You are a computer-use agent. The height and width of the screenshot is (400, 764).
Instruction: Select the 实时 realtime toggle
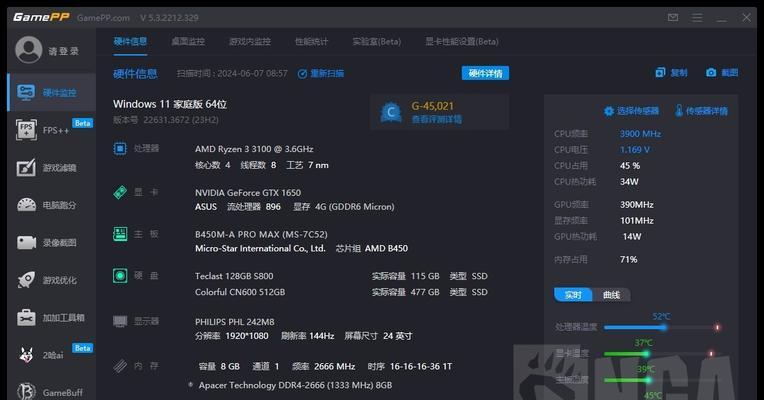[573, 295]
